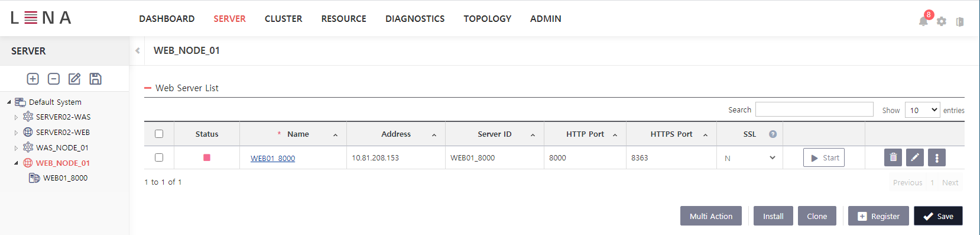Select WAS_NODE_01 in the tree
Screen dimensions: 980x235
[62, 148]
